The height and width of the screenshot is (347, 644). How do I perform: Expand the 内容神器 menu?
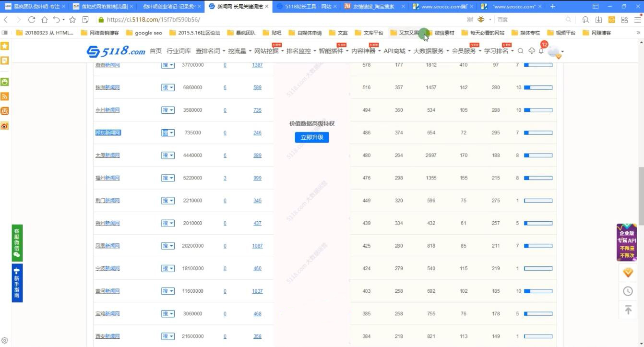coord(366,51)
